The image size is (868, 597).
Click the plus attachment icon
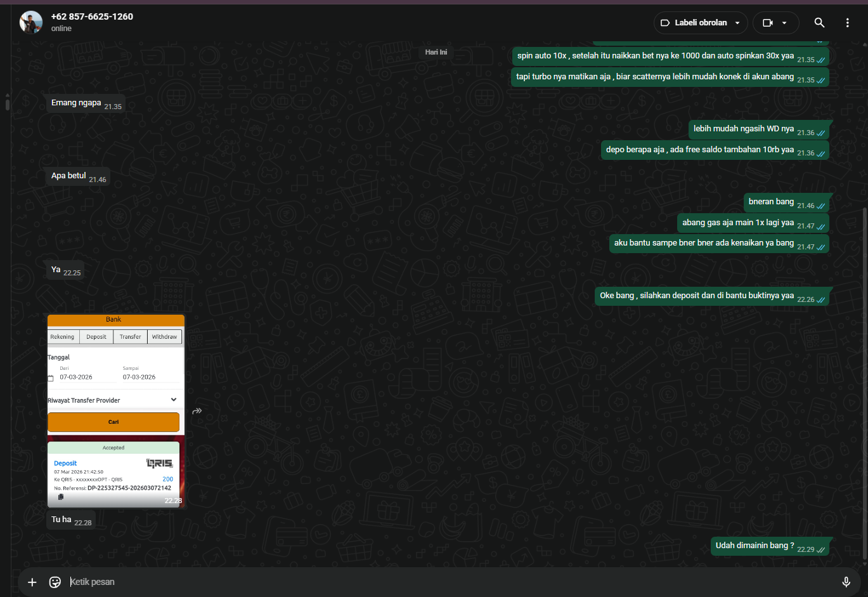tap(32, 582)
